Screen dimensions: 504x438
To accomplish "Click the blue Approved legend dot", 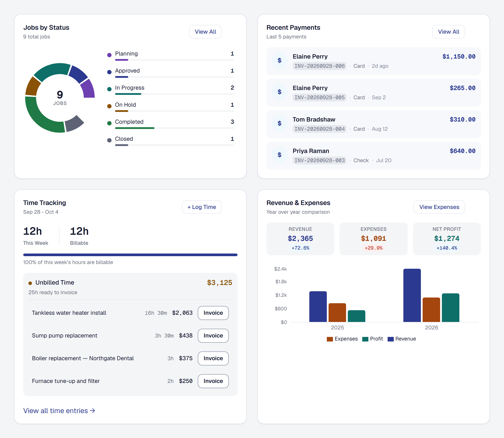I will click(109, 72).
